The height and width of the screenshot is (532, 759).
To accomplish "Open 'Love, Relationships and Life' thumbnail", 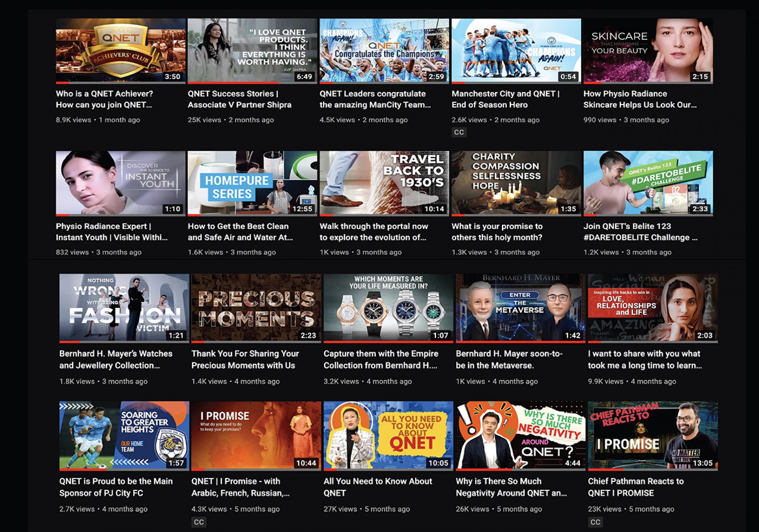I will coord(653,308).
